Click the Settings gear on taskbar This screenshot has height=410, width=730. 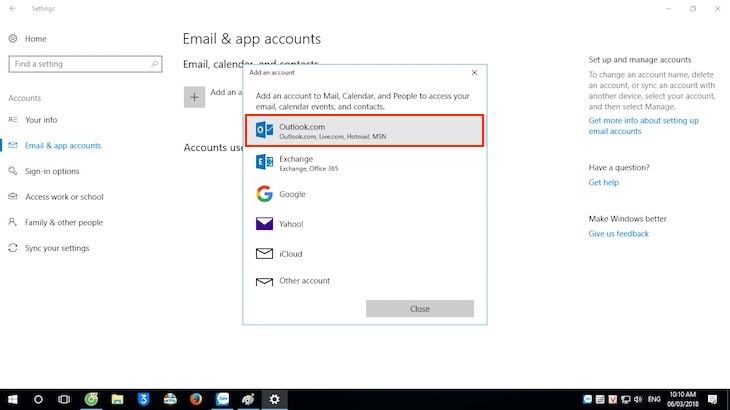[275, 399]
